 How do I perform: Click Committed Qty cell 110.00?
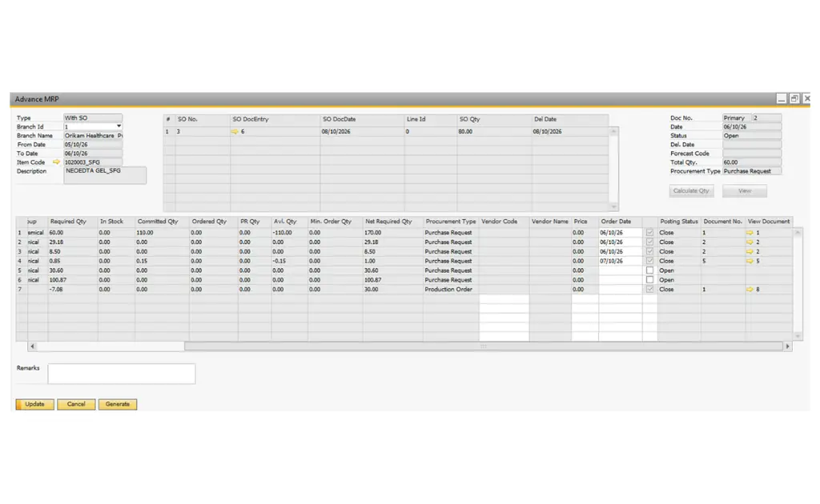(x=162, y=233)
